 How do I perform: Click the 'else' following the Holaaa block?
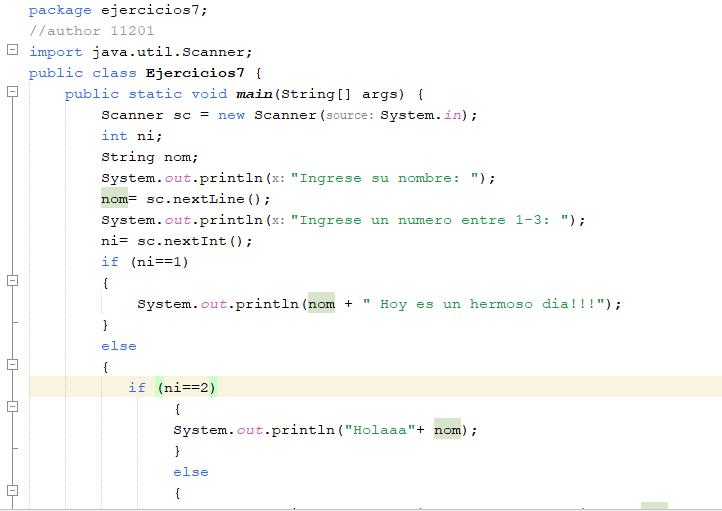[191, 472]
